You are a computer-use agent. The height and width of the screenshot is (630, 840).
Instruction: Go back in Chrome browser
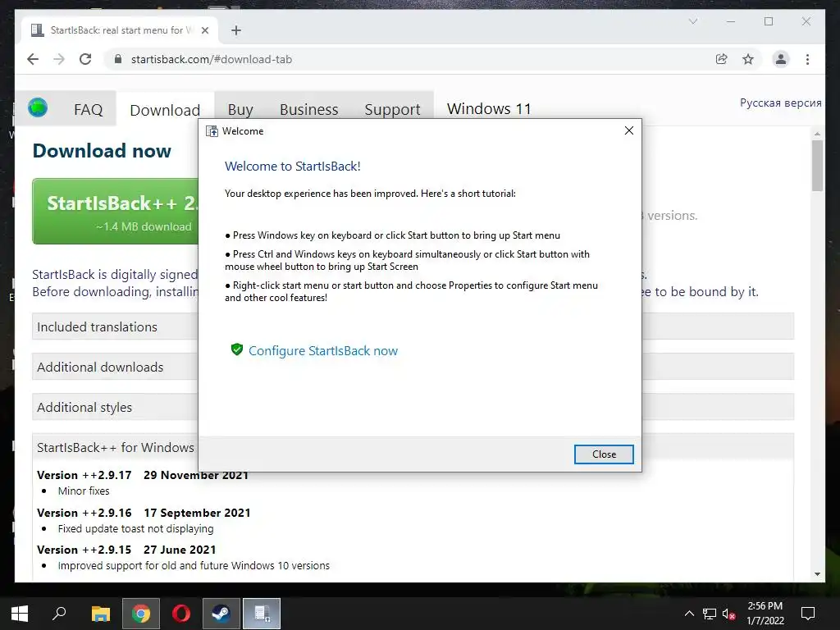33,59
